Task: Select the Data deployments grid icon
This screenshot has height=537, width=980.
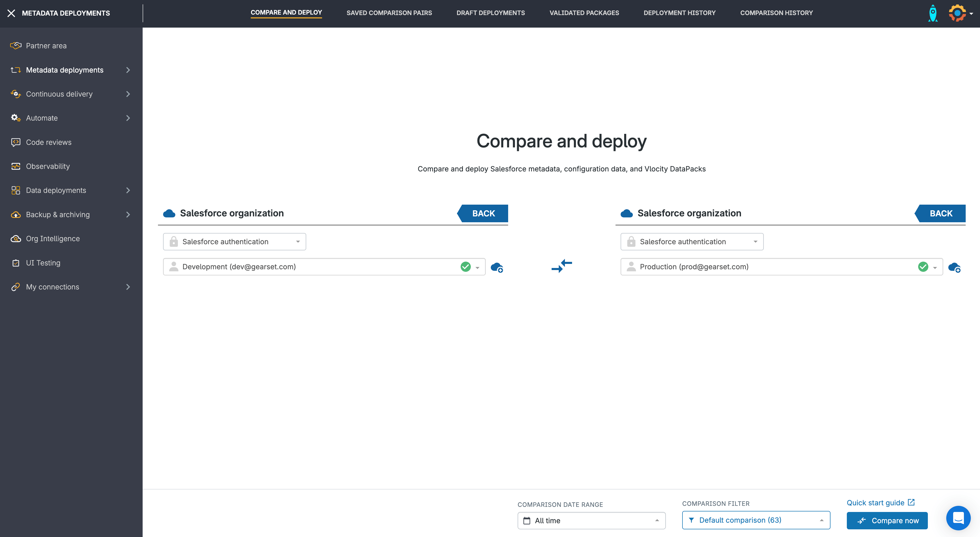Action: 16,190
